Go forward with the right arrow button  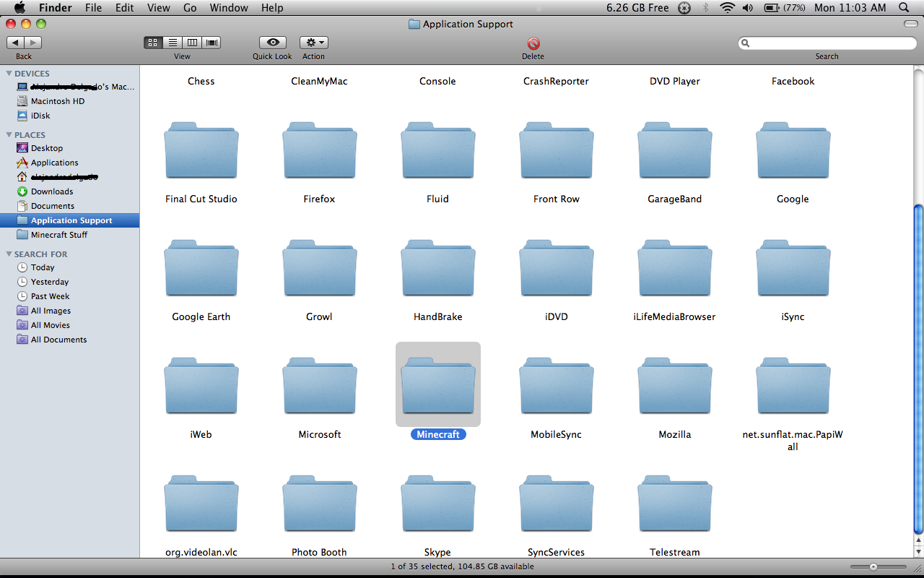tap(33, 43)
